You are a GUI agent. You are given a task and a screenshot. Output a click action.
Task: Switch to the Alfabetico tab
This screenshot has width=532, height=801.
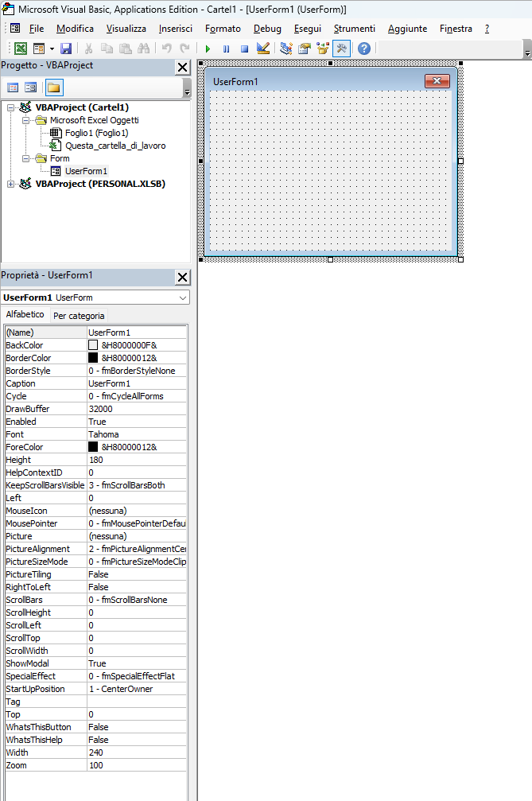[x=25, y=315]
